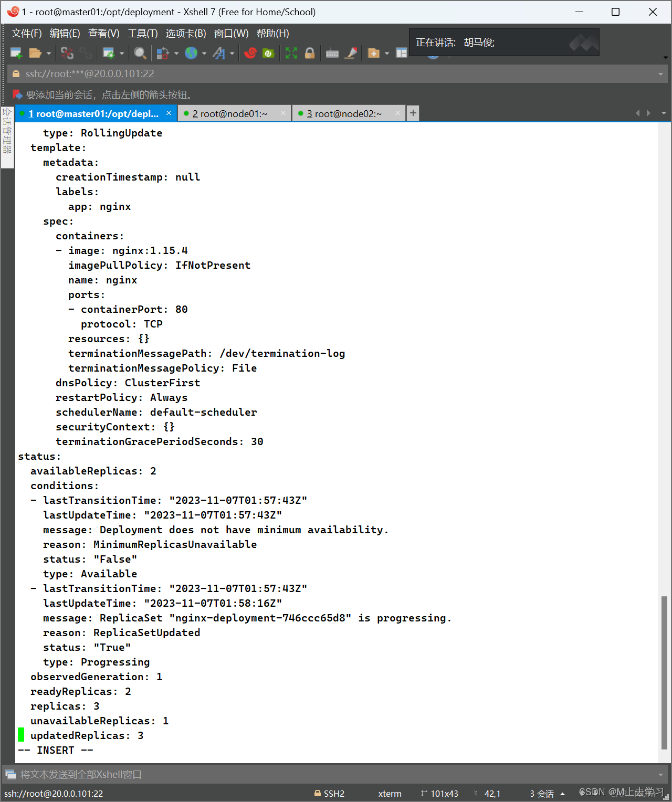The width and height of the screenshot is (672, 802).
Task: Open the session Properties gear icon
Action: point(109,53)
